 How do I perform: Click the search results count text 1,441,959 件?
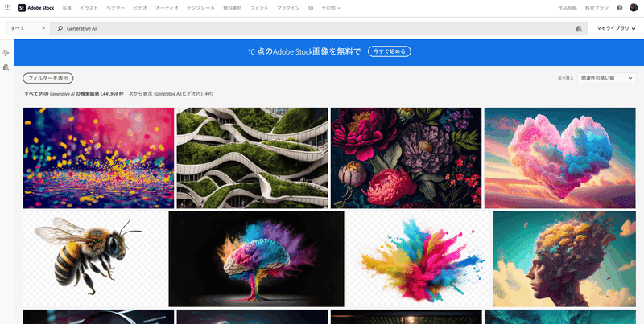[x=111, y=94]
